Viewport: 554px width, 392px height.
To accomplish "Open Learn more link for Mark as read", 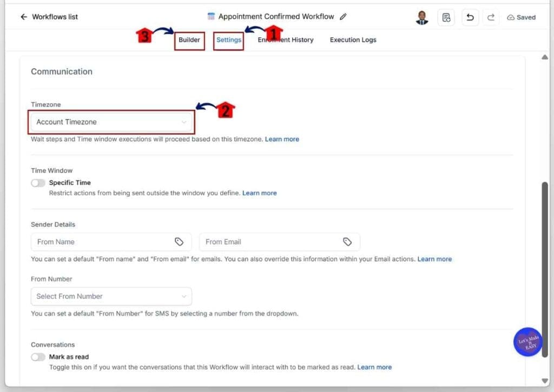I will (374, 367).
